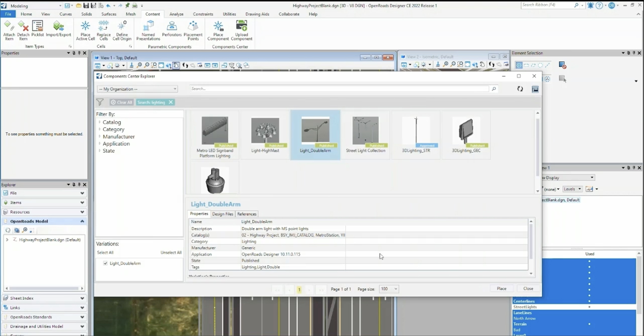The width and height of the screenshot is (644, 336).
Task: Click the undo arrow in quick access toolbar
Action: [109, 5]
